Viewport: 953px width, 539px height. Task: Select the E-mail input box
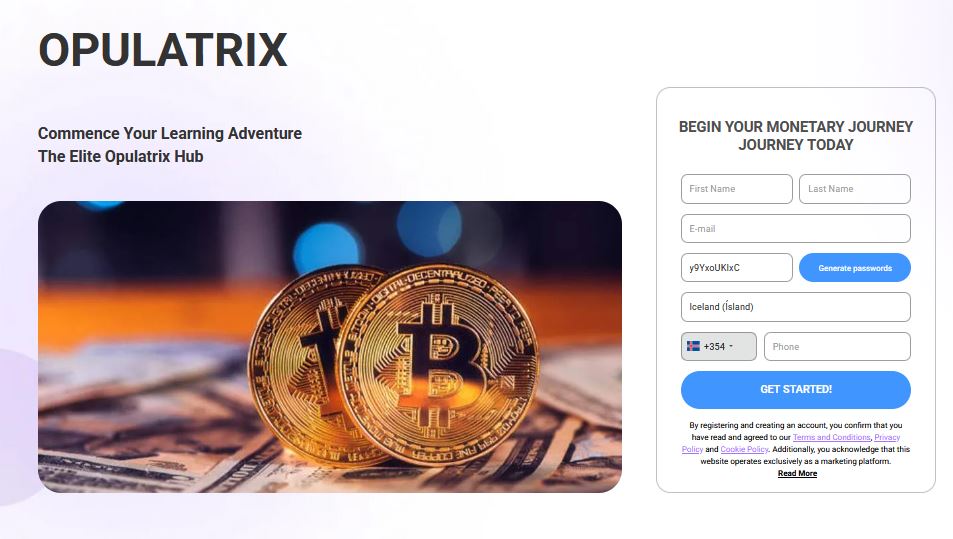pos(796,228)
